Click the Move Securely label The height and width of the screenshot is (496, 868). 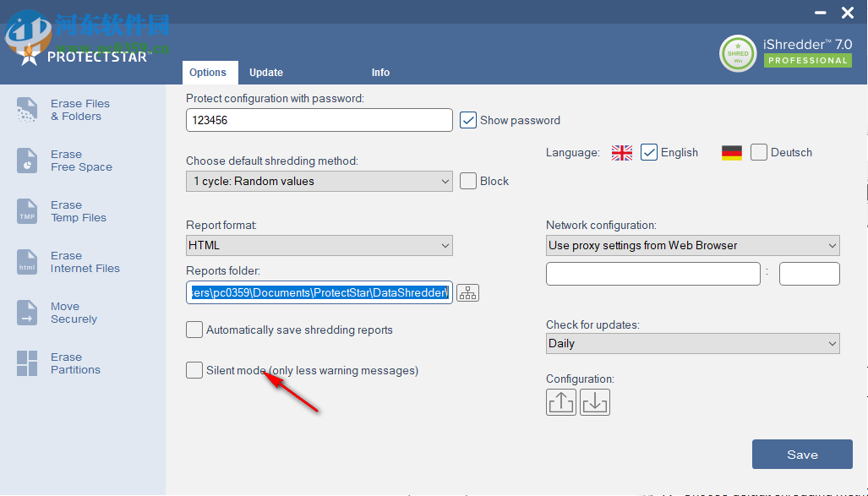pyautogui.click(x=74, y=313)
